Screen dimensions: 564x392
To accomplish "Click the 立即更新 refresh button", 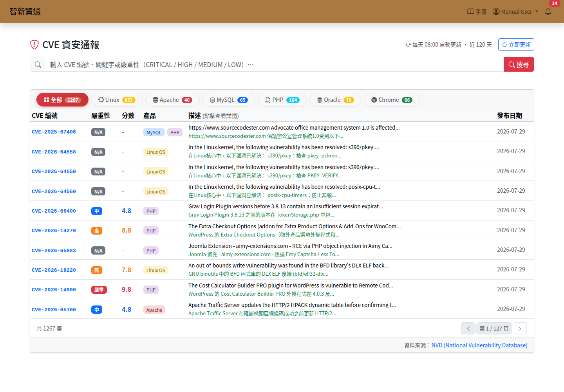I will tap(516, 45).
